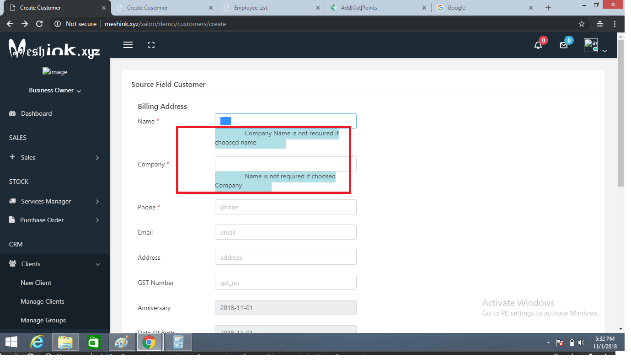Click the volume icon in the system tray

[x=582, y=343]
